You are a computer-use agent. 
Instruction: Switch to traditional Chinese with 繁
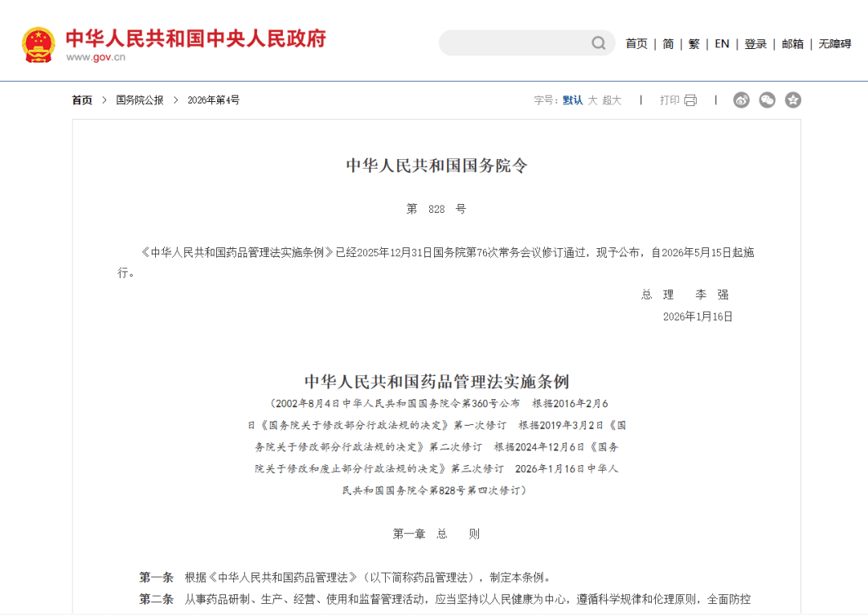pyautogui.click(x=693, y=43)
